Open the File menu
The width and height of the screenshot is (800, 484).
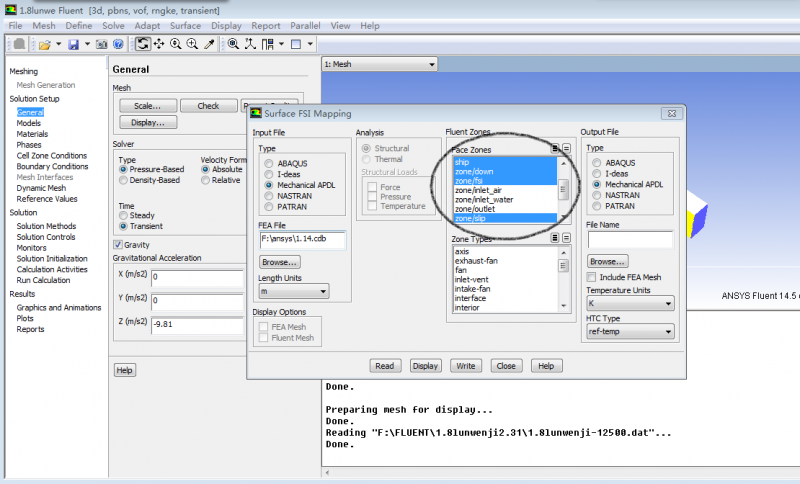(x=15, y=26)
